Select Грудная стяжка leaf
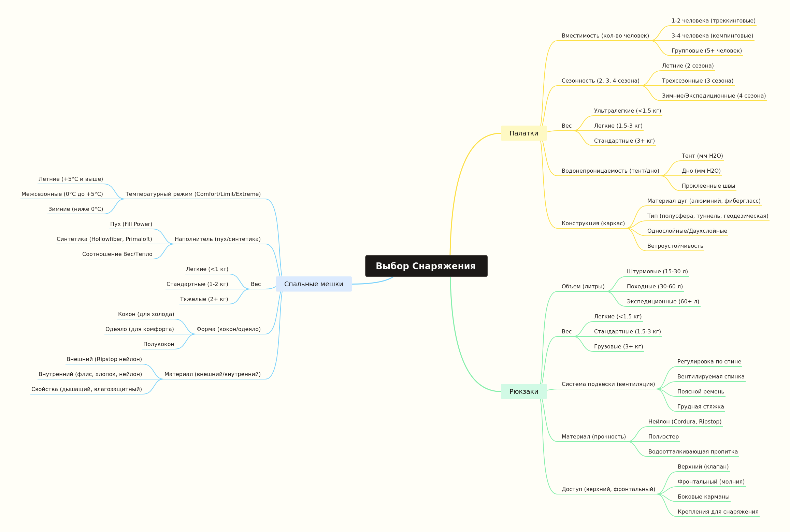Viewport: 790px width, 532px height. coord(701,407)
